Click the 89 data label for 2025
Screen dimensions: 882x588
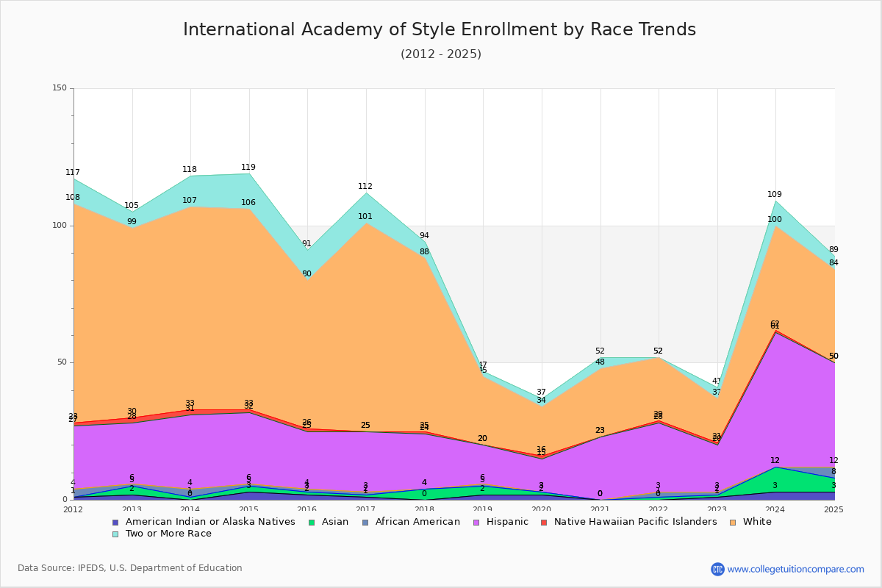833,250
